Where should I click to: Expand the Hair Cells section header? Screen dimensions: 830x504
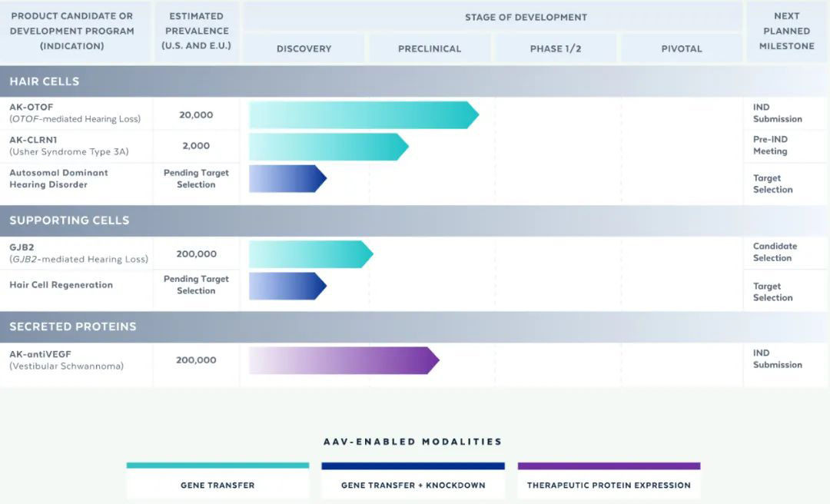coord(45,81)
